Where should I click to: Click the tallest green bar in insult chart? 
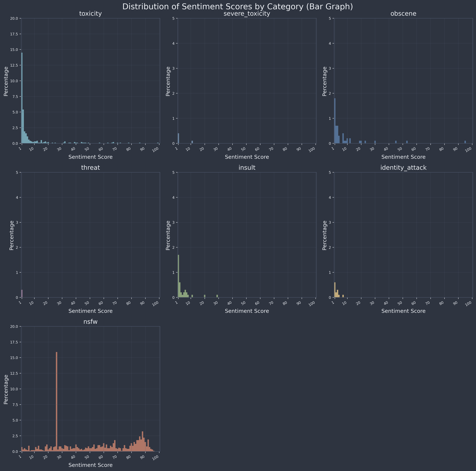click(178, 276)
